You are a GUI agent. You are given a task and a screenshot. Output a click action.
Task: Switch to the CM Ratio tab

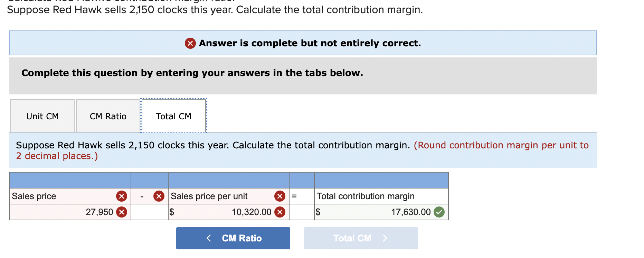[108, 116]
